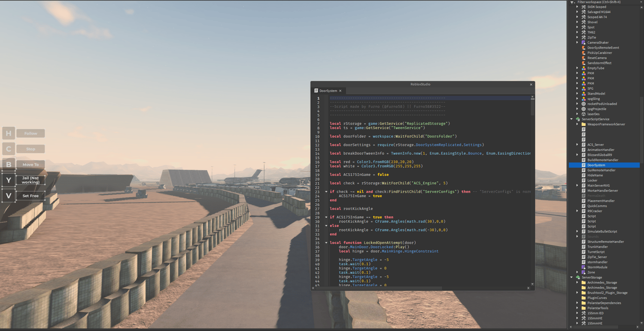The image size is (644, 331).
Task: Click the "ReplicatedStorage" string on line 7
Action: 427,124
